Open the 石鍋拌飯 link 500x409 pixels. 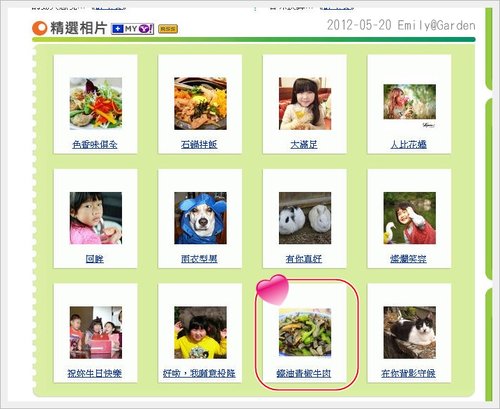[199, 144]
